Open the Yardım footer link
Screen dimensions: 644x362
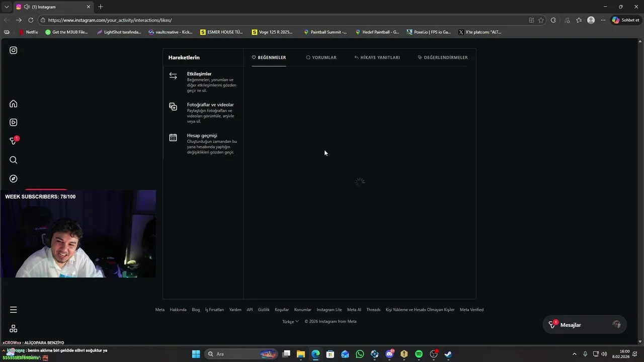pos(235,310)
